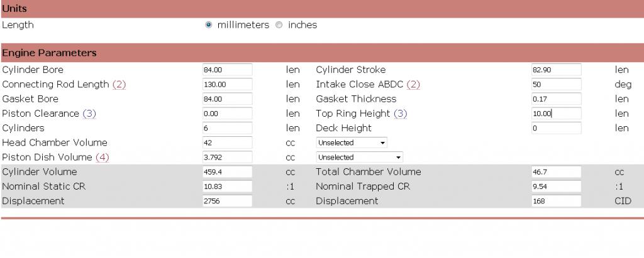644x258 pixels.
Task: Click the Gasket Thickness input field
Action: pyautogui.click(x=556, y=99)
